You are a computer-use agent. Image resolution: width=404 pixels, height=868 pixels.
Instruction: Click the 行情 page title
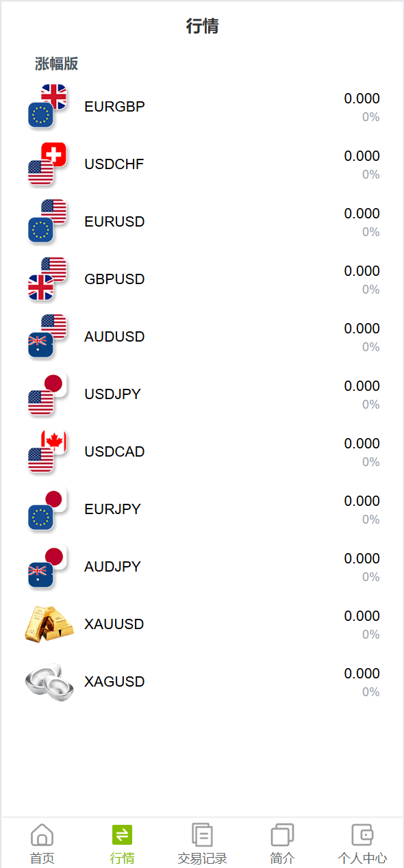(202, 27)
